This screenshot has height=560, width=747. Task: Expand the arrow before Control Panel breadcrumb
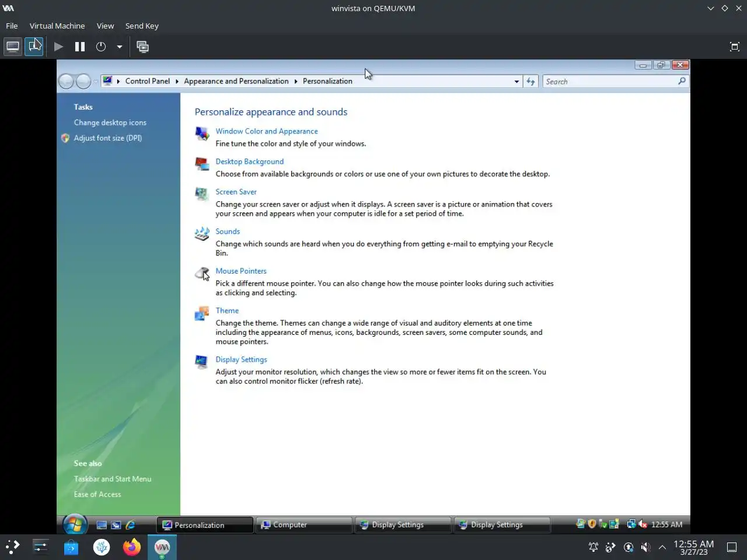coord(118,81)
